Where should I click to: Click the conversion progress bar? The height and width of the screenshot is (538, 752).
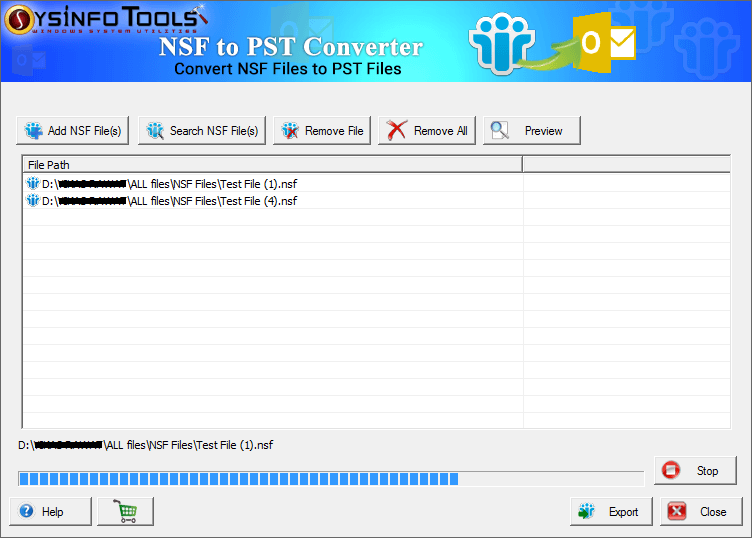[331, 479]
